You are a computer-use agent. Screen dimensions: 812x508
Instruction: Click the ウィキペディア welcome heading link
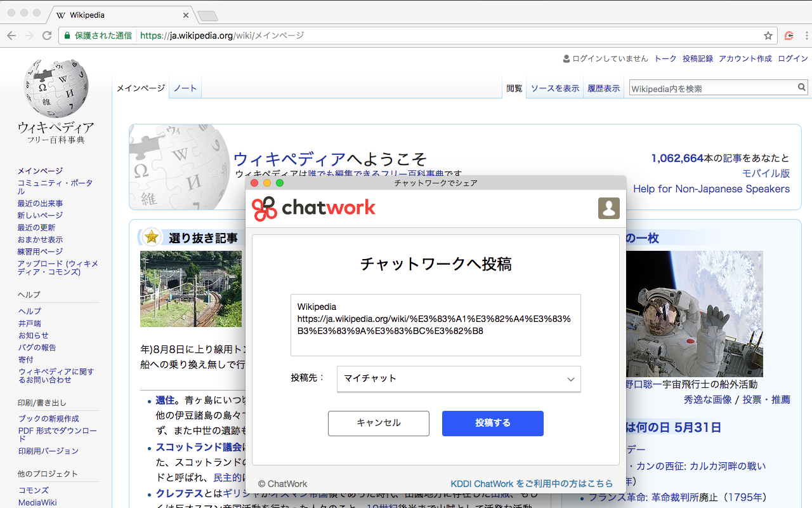tap(290, 159)
